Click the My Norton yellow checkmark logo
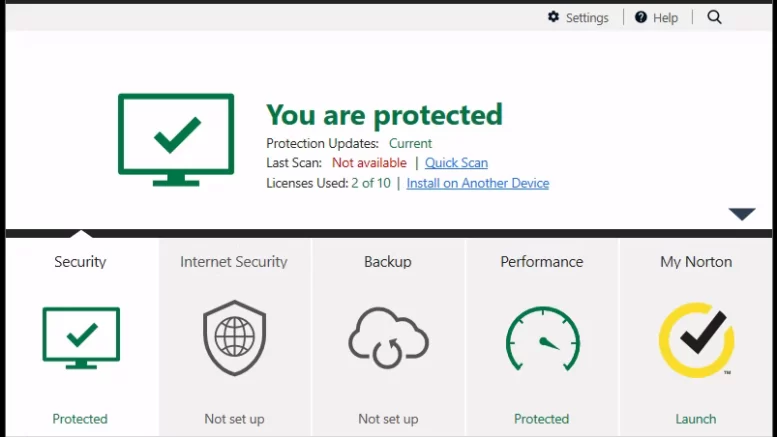777x437 pixels. point(696,340)
